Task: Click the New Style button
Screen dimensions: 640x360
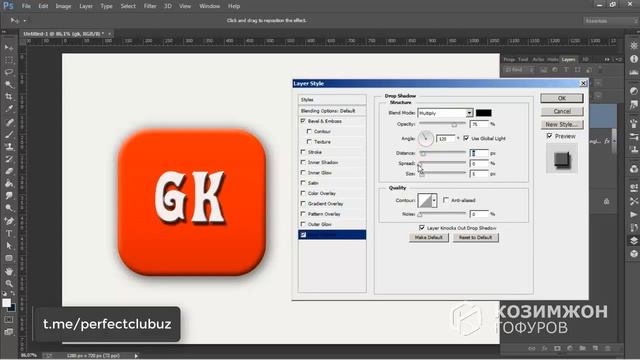Action: click(562, 124)
